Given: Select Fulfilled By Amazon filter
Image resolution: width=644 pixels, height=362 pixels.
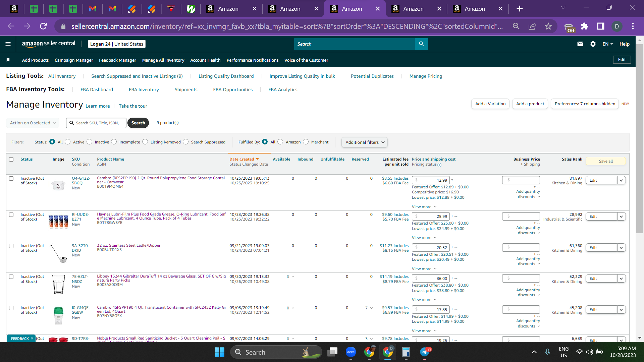Looking at the screenshot, I should (x=280, y=142).
